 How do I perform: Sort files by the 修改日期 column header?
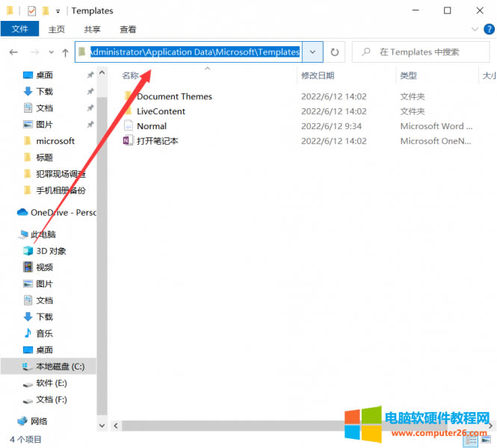click(316, 75)
